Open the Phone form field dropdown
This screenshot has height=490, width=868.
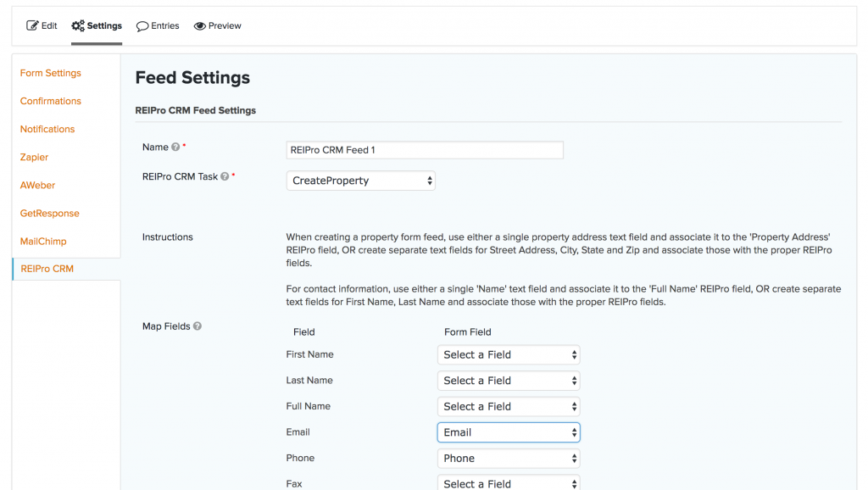[509, 459]
